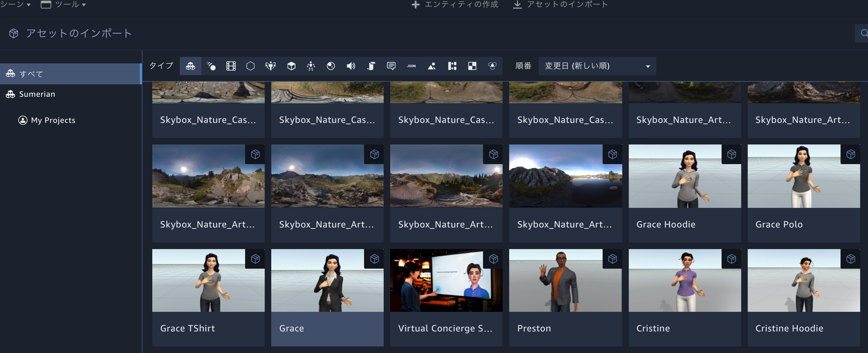Select the 3D Model cube filter icon

click(x=291, y=66)
